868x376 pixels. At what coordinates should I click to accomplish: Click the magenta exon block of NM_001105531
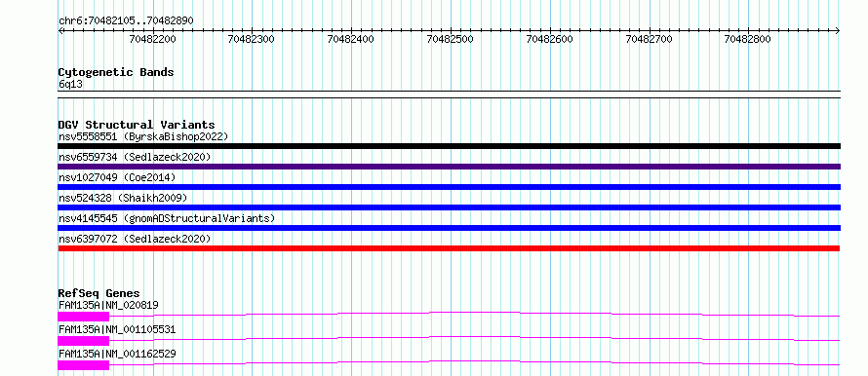click(x=84, y=341)
